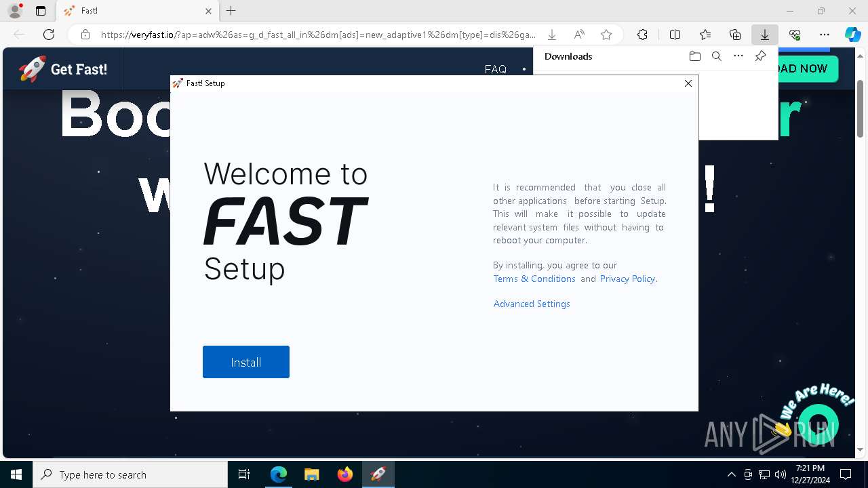Screen dimensions: 868x488
Task: Open the notification center icon
Action: pyautogui.click(x=846, y=474)
